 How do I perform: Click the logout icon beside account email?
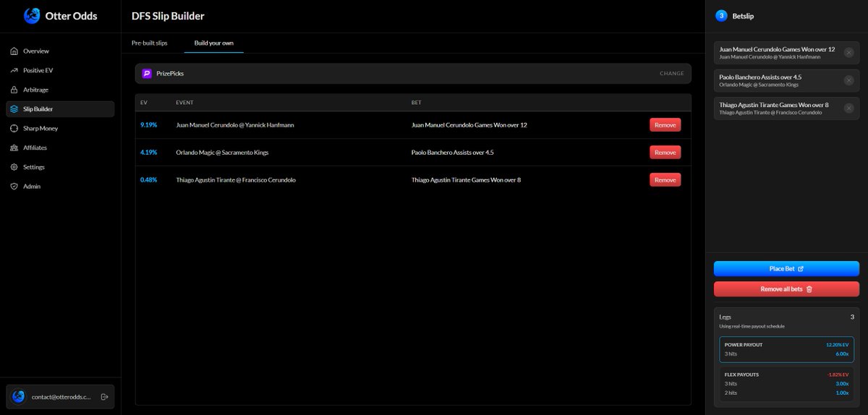[105, 397]
